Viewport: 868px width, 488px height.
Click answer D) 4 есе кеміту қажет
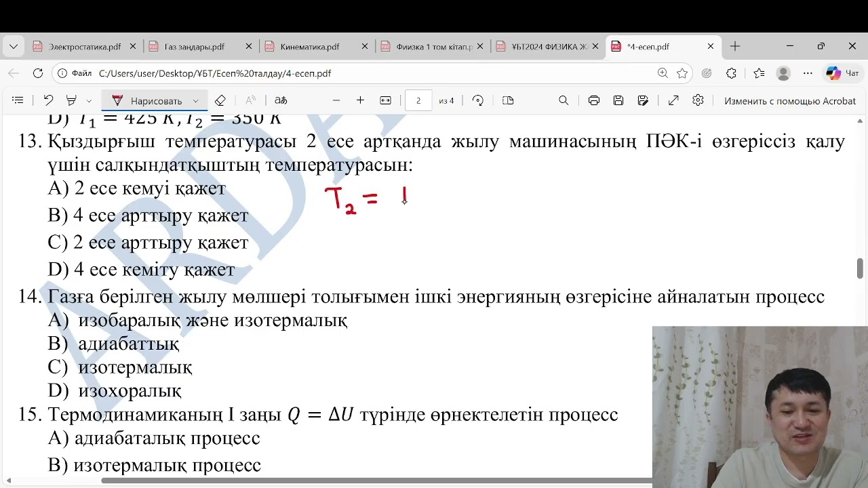click(x=141, y=269)
